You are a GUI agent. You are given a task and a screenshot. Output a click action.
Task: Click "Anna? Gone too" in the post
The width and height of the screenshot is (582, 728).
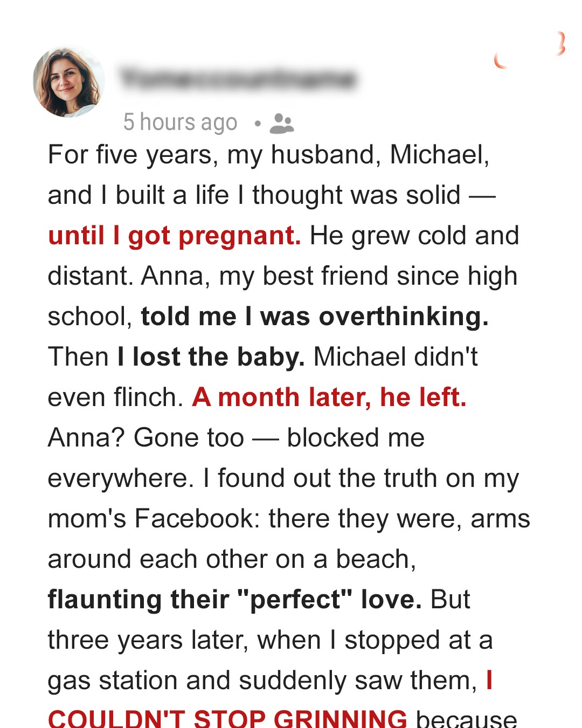pyautogui.click(x=145, y=438)
